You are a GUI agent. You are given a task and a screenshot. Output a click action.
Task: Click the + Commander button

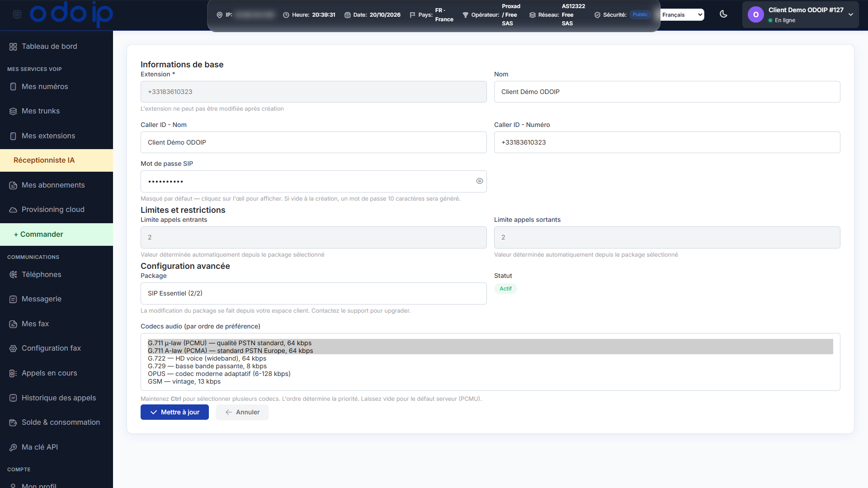(57, 235)
